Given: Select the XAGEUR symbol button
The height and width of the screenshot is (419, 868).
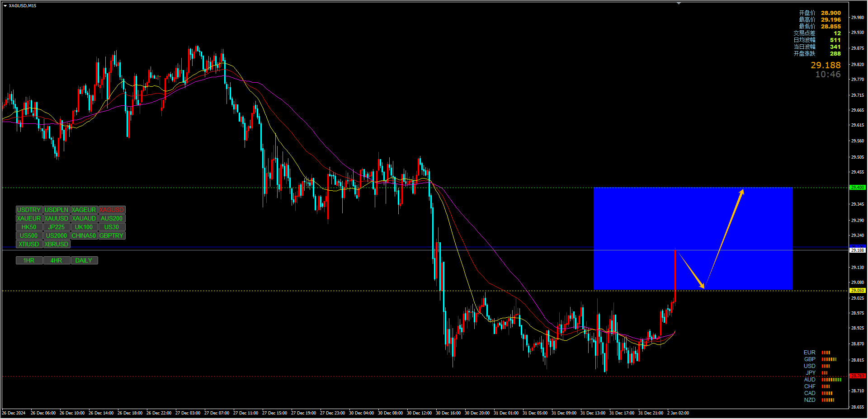Looking at the screenshot, I should point(84,210).
